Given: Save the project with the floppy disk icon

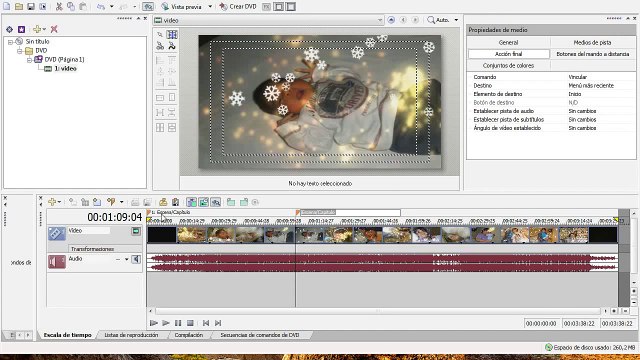Looking at the screenshot, I should pyautogui.click(x=31, y=7).
